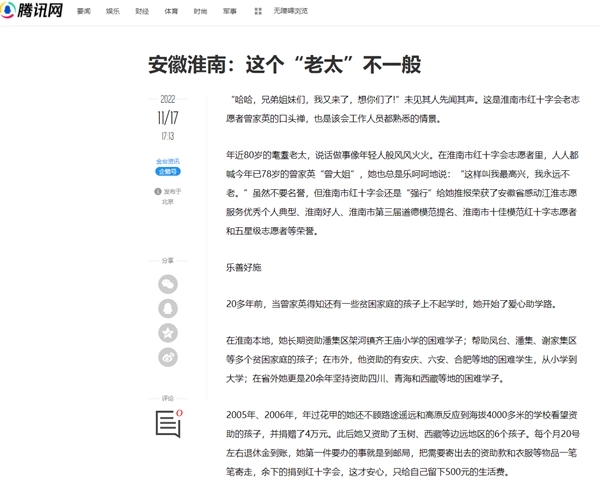
Task: Open the comments icon
Action: click(x=167, y=423)
